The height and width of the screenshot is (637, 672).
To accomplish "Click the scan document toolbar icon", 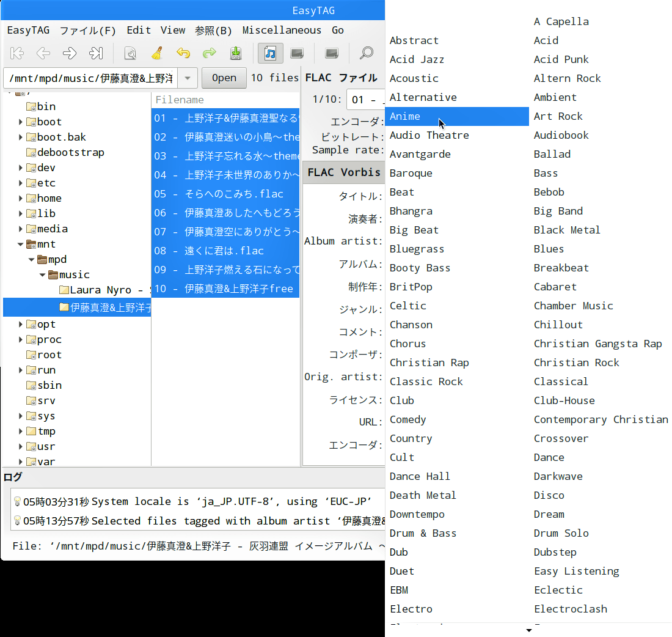I will [130, 53].
